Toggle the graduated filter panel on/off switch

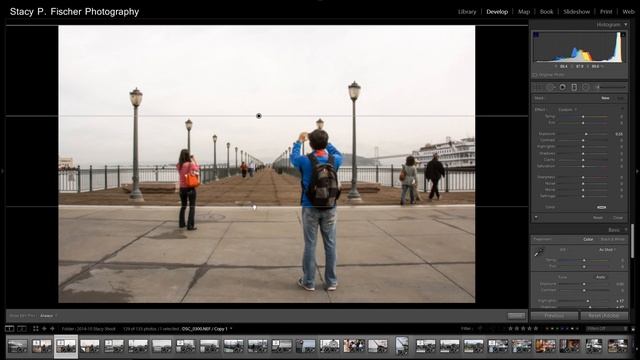(536, 218)
